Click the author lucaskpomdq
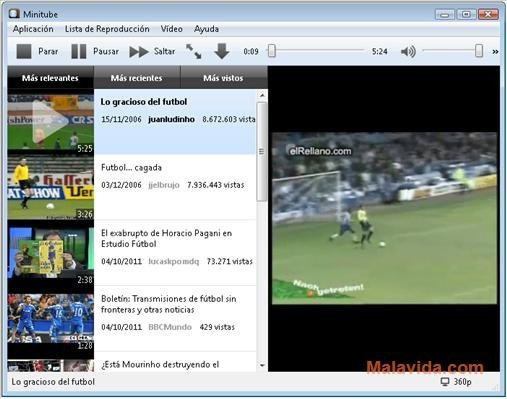 tap(174, 261)
